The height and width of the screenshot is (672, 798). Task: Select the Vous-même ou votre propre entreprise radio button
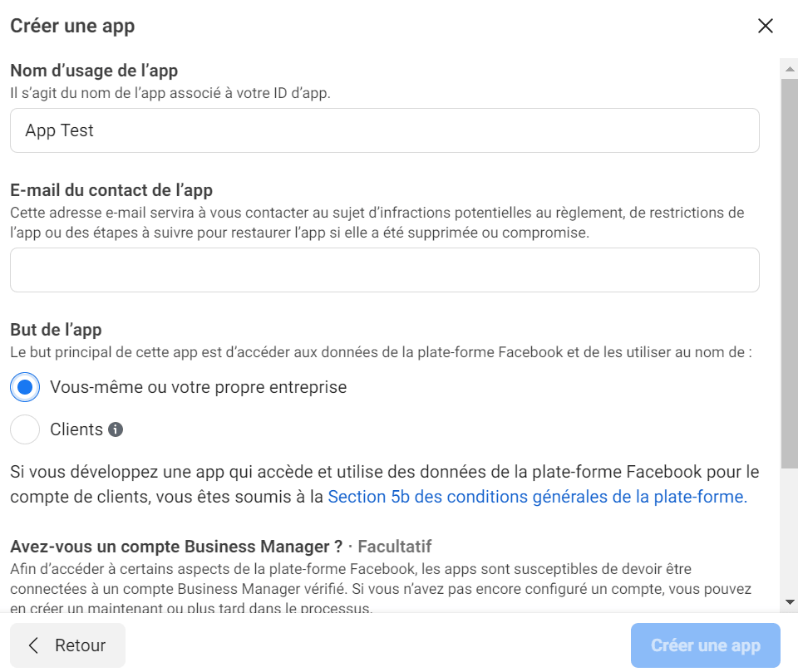[25, 387]
